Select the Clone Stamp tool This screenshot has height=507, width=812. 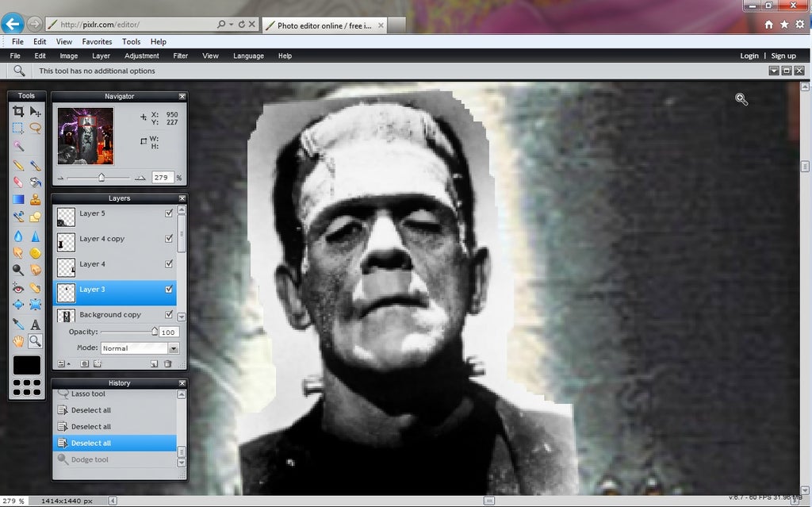(x=35, y=199)
